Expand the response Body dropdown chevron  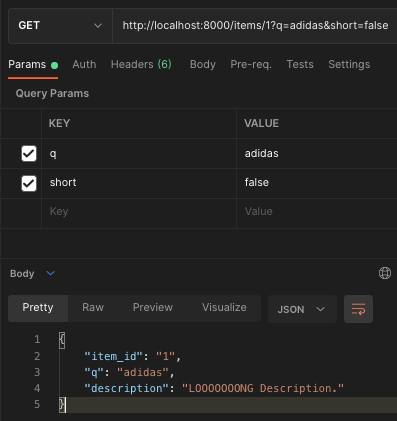(x=50, y=273)
